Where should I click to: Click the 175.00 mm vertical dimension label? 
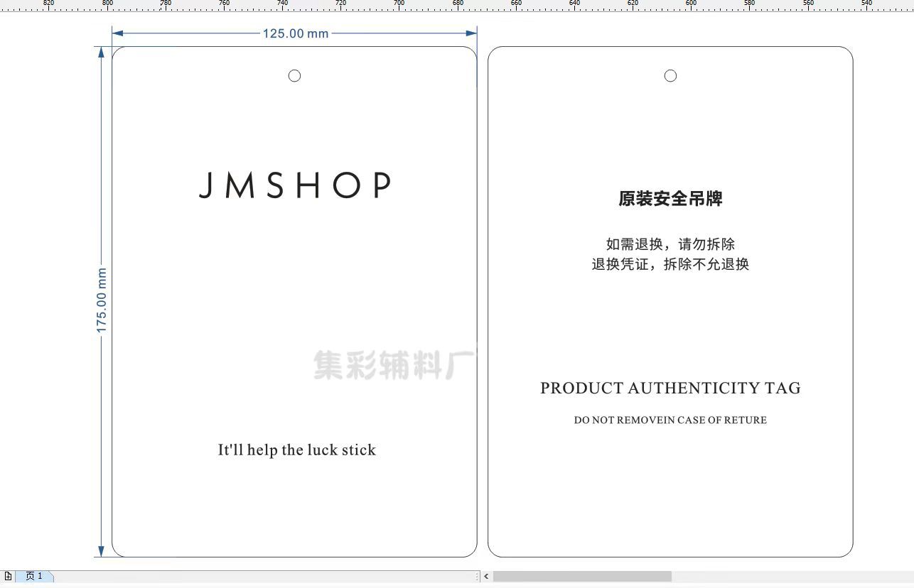(x=102, y=300)
